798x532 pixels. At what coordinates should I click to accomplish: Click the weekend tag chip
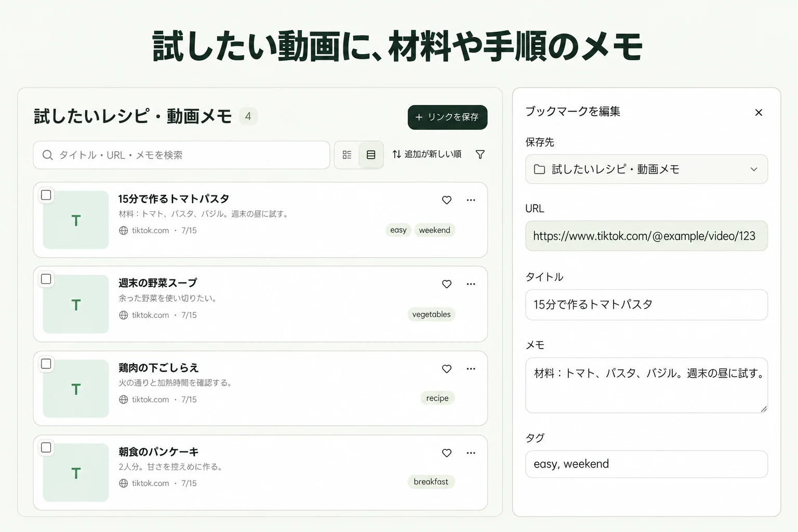[435, 230]
